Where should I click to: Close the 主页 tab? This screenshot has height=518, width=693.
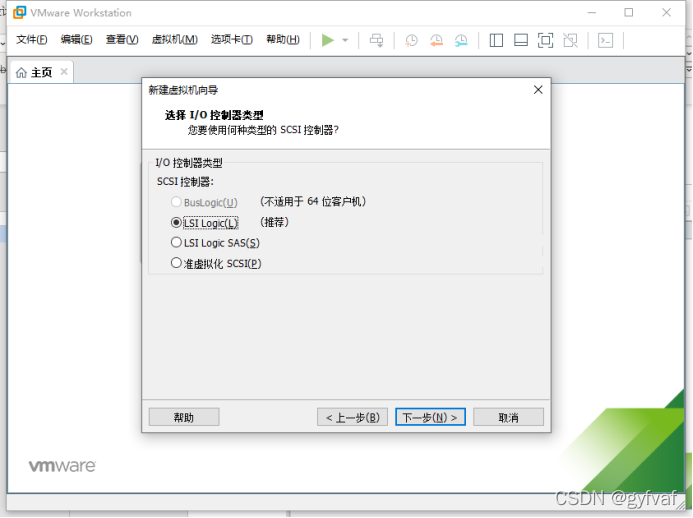(64, 72)
